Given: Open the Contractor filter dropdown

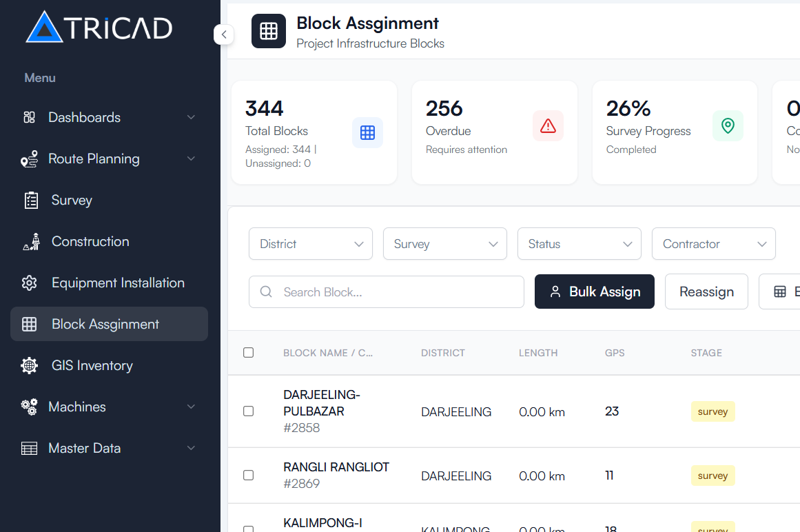Looking at the screenshot, I should [x=713, y=244].
